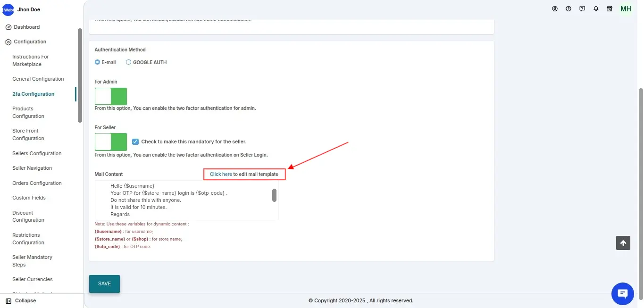Go to Custom Fields
The height and width of the screenshot is (308, 644).
pos(29,198)
